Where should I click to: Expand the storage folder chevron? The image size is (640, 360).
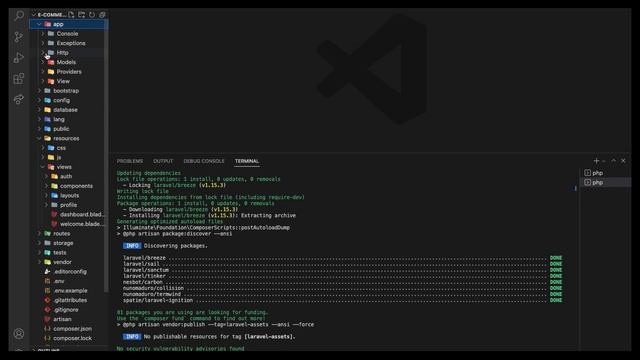click(x=39, y=243)
